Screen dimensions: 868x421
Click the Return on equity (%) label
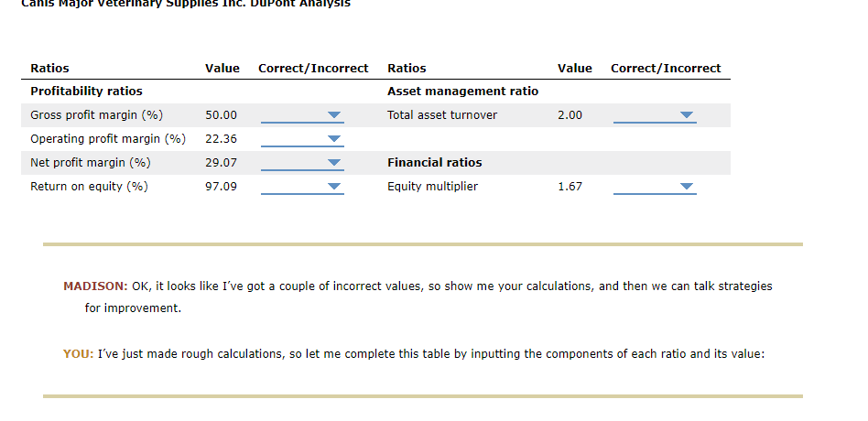(x=89, y=187)
